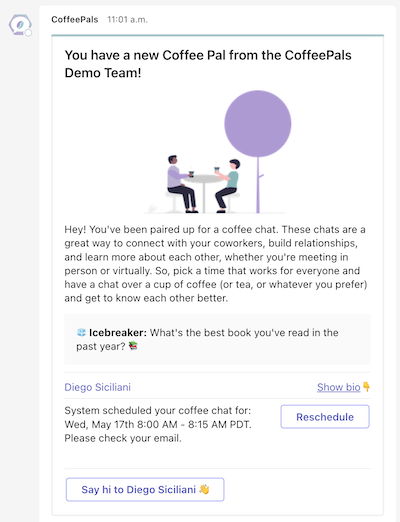Screen dimensions: 400x522
Task: Click the 11:01 a.m. message timestamp
Action: pyautogui.click(x=127, y=20)
